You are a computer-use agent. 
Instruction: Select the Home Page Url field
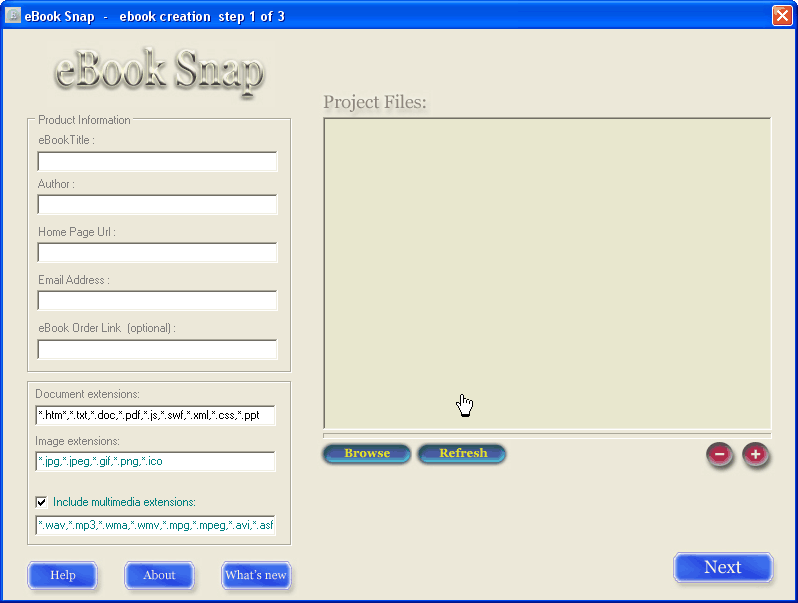(157, 253)
